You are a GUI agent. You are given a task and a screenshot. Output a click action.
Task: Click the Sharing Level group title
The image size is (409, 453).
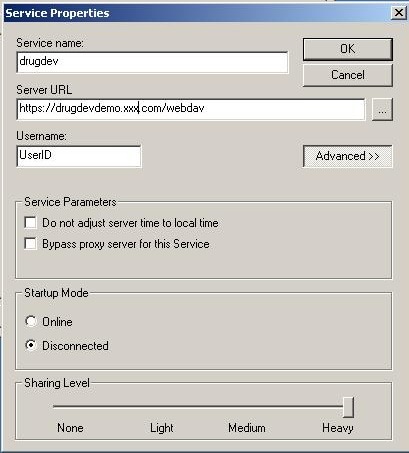click(x=57, y=383)
